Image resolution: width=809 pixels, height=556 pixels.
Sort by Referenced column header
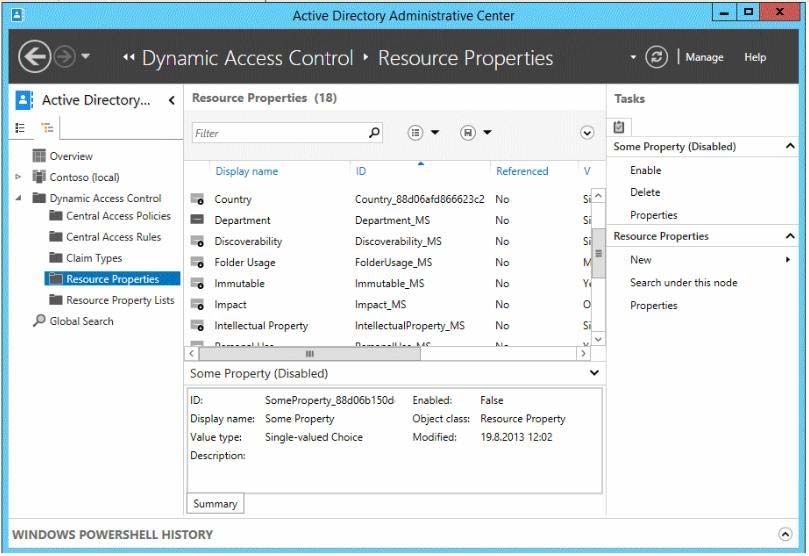pos(522,171)
